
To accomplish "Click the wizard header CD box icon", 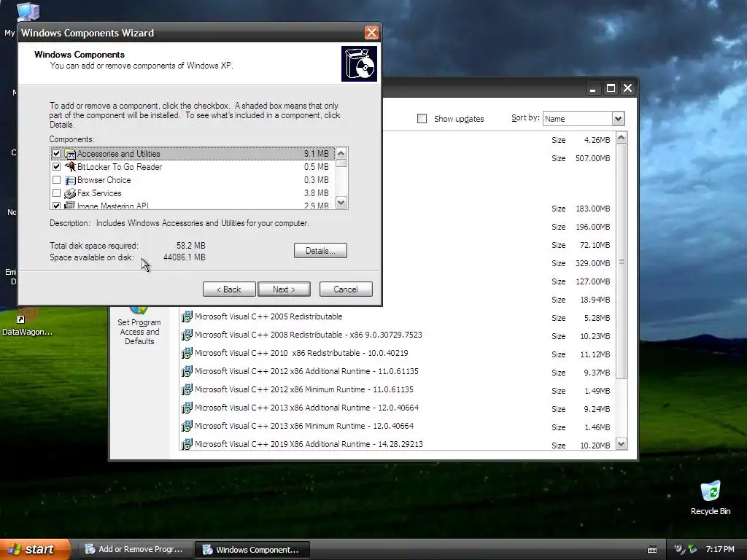I will [x=359, y=64].
